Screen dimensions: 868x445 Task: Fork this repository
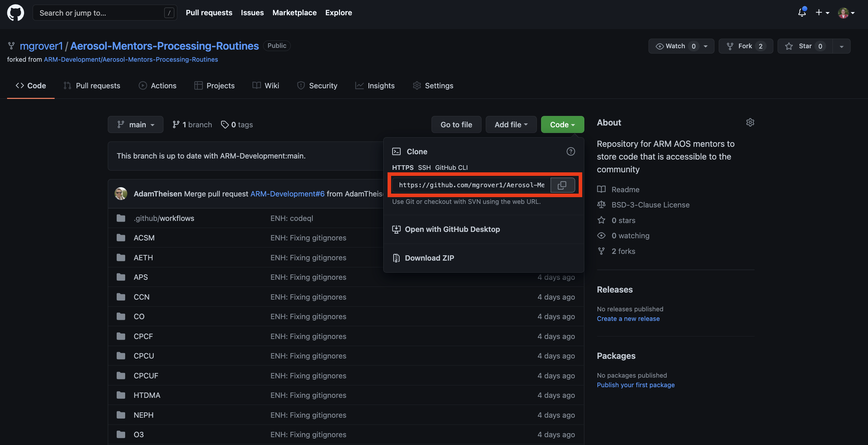[746, 46]
